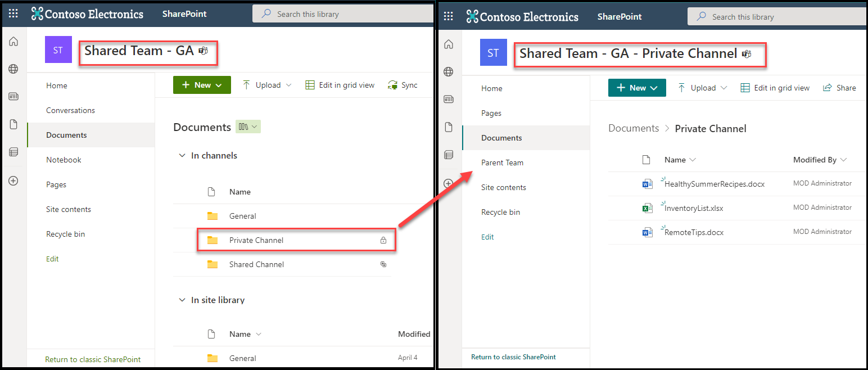Click the Excel icon beside InventoryList.xlsx
Screen dimensions: 868x370
pyautogui.click(x=647, y=208)
